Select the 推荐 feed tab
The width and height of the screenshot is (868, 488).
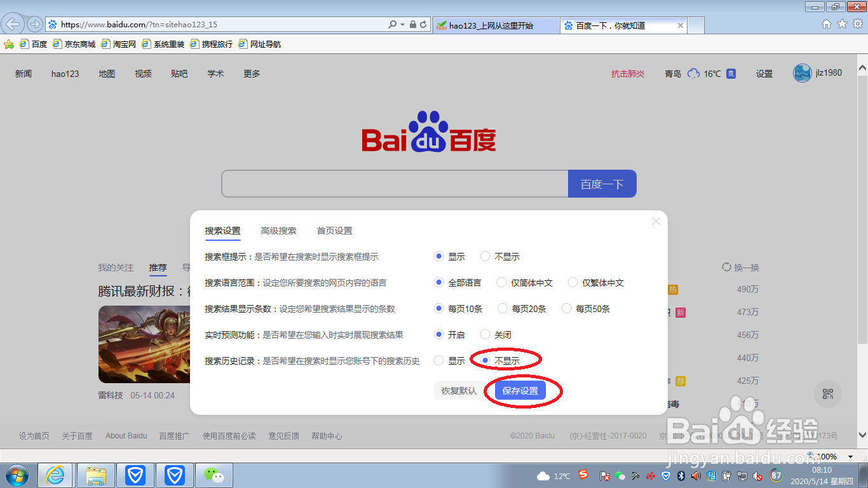coord(158,268)
